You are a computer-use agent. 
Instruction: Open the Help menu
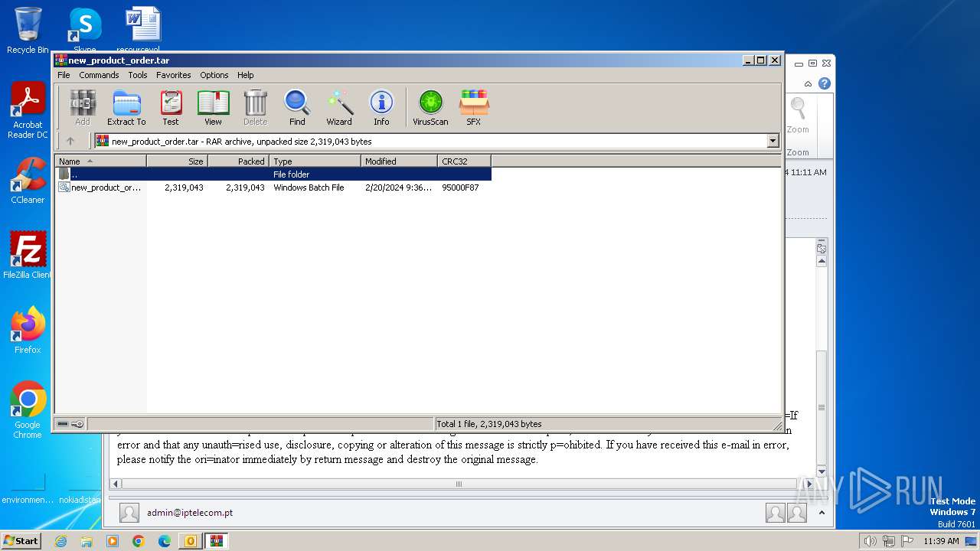pyautogui.click(x=245, y=75)
